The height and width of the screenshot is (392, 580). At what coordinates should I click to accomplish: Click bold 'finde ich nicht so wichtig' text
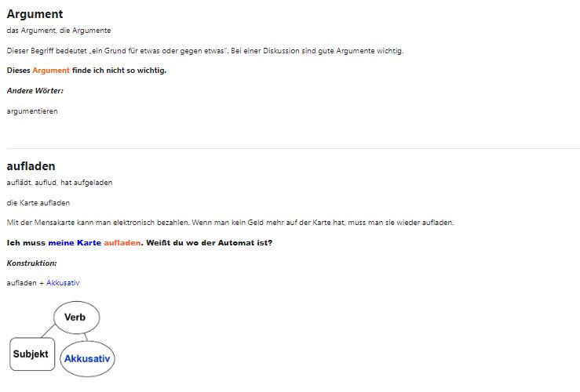point(119,71)
